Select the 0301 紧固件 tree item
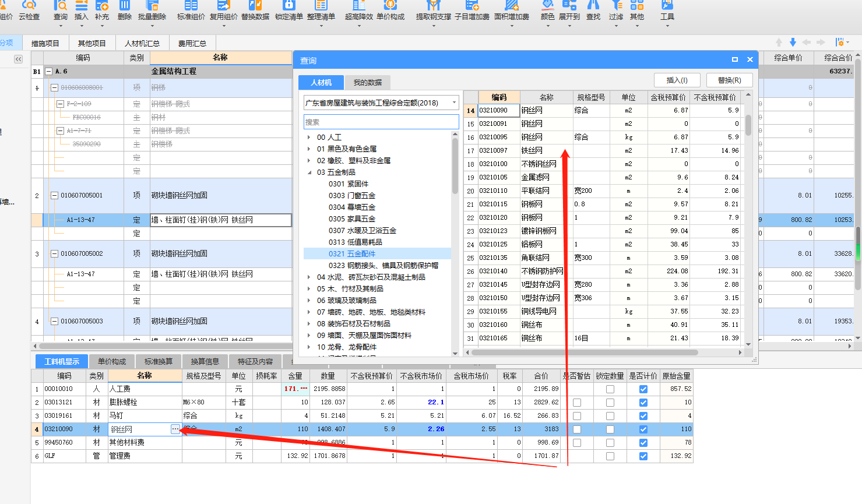Image resolution: width=862 pixels, height=504 pixels. pos(349,184)
